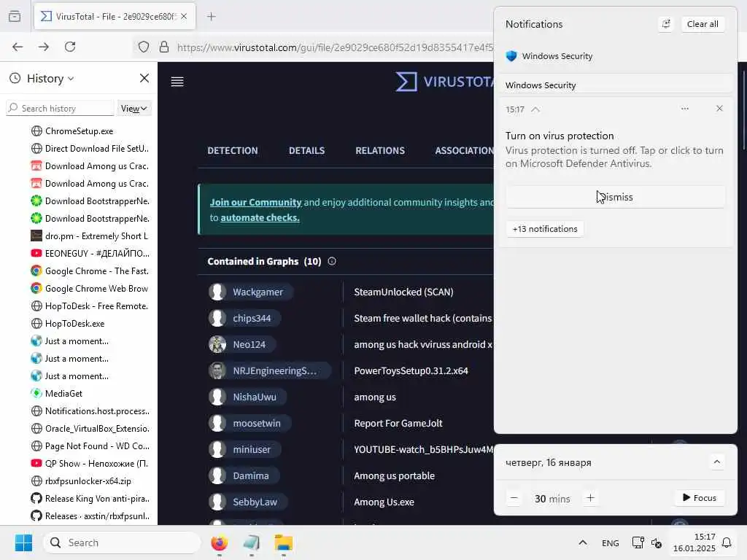Open a new tab with plus icon
Viewport: 747px width, 560px height.
[212, 17]
